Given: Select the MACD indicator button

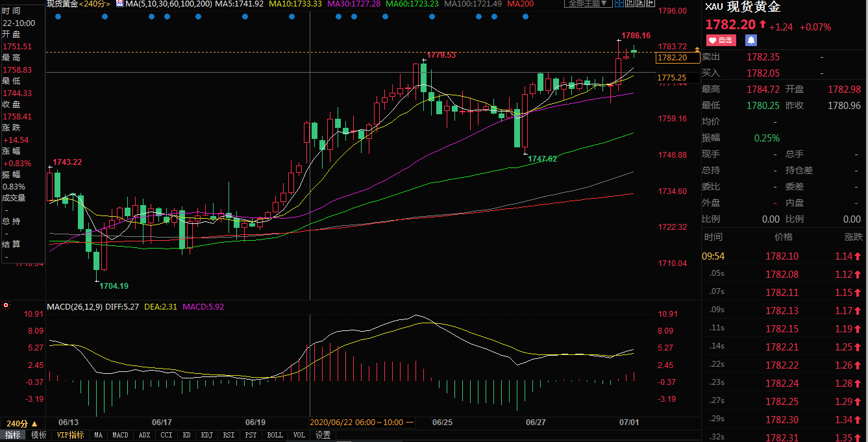Looking at the screenshot, I should [x=120, y=435].
